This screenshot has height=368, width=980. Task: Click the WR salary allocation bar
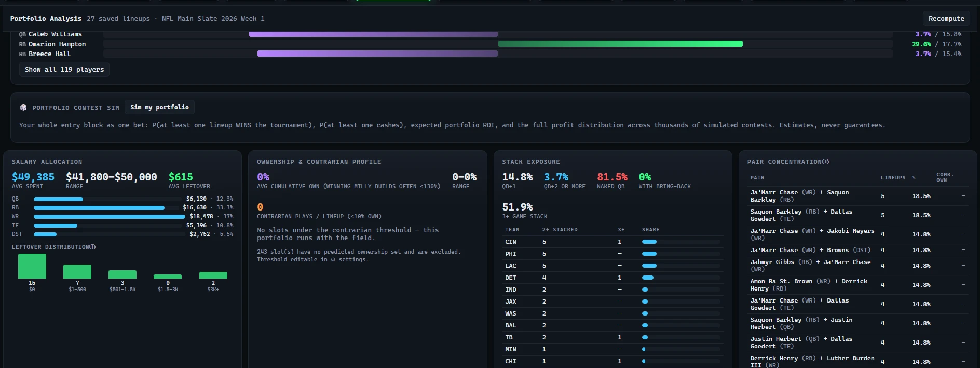[x=110, y=216]
